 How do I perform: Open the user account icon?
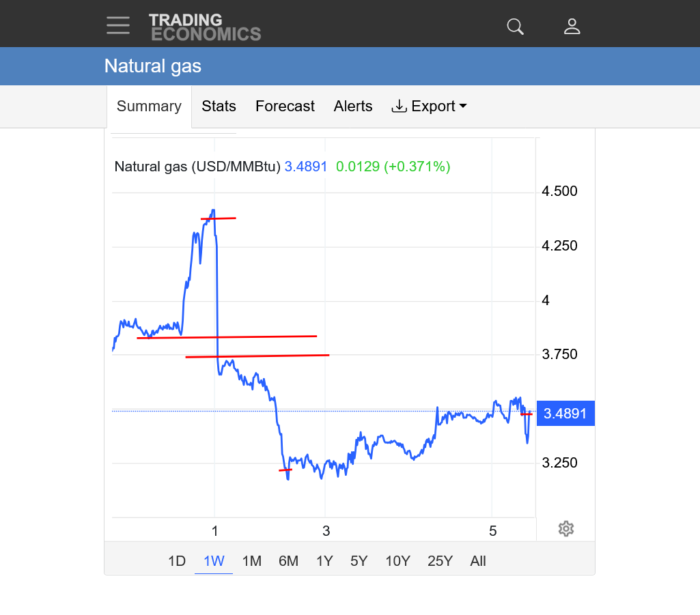(572, 27)
